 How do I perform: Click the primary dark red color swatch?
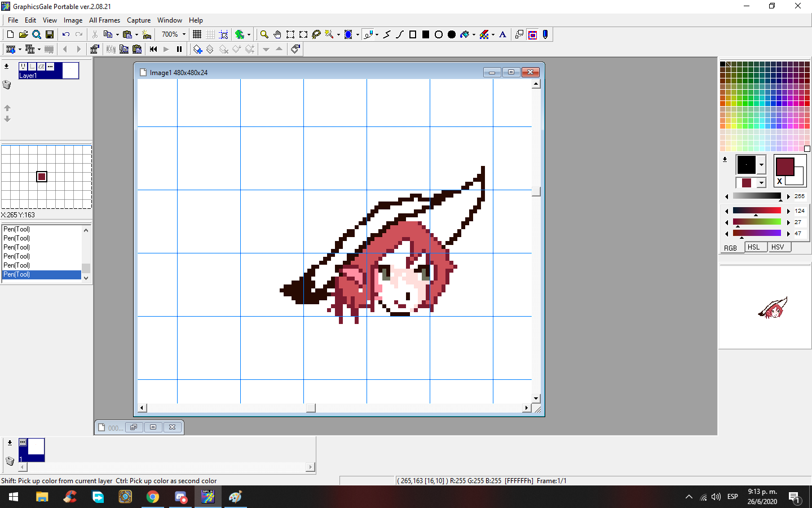point(785,167)
